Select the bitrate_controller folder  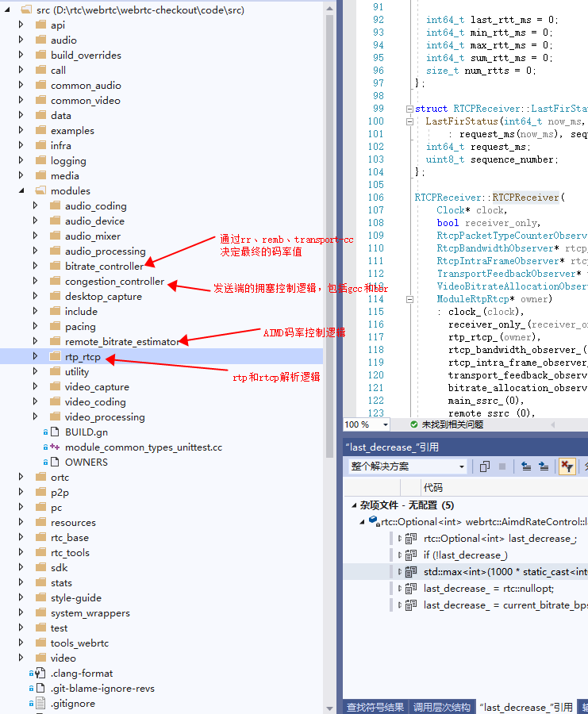pos(104,267)
